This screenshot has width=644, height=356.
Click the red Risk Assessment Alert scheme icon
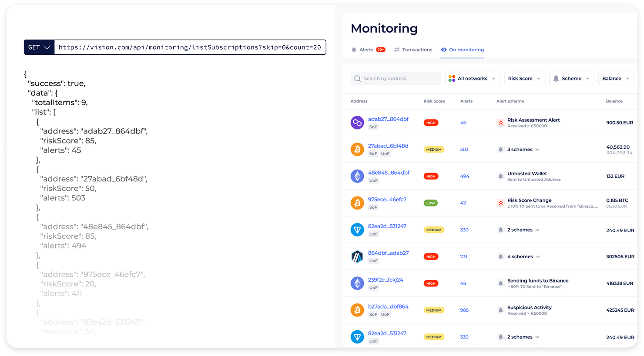point(500,123)
